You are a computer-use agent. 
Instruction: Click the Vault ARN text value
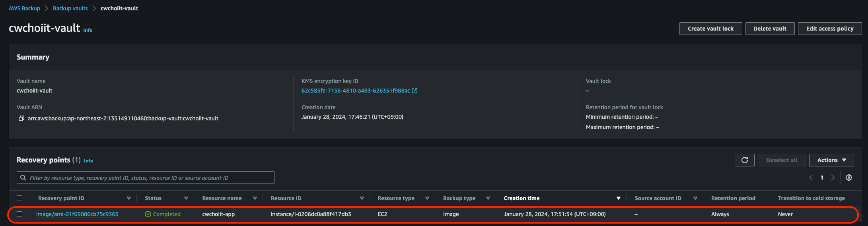click(x=123, y=118)
